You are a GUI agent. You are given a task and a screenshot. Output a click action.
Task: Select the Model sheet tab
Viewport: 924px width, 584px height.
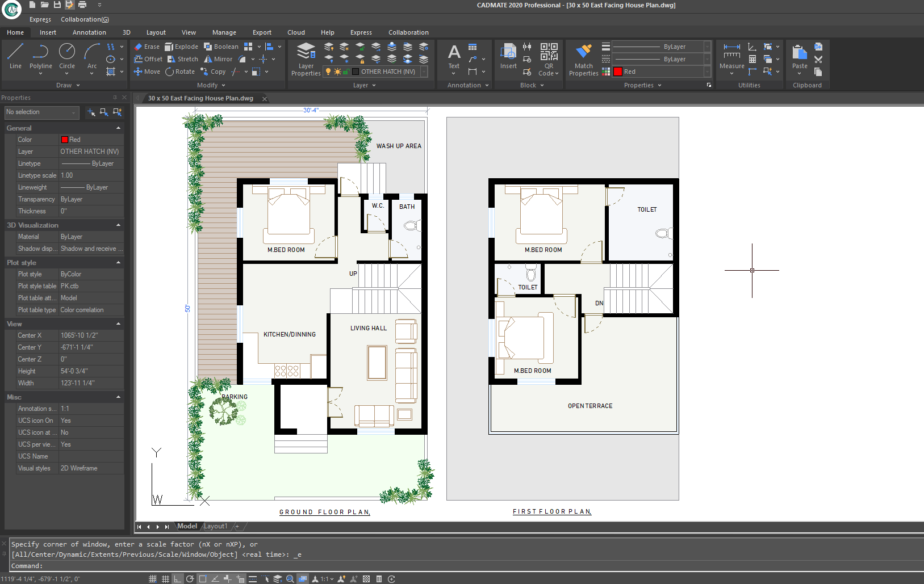pyautogui.click(x=187, y=526)
